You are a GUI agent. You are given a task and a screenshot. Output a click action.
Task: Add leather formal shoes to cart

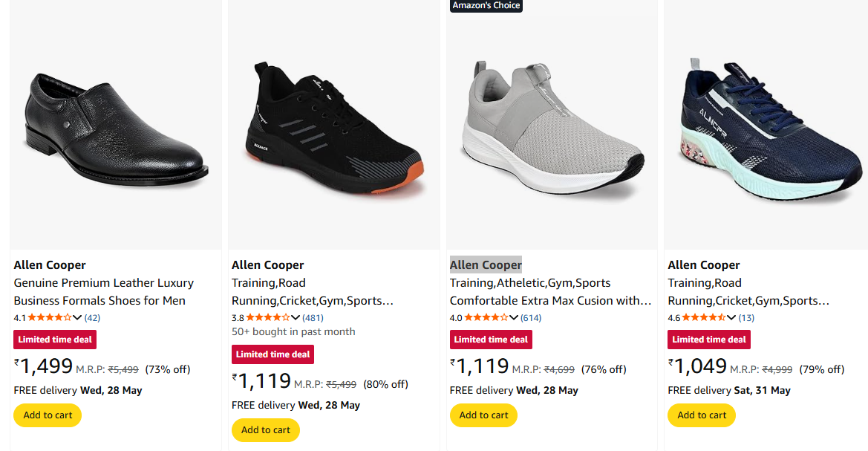(48, 415)
